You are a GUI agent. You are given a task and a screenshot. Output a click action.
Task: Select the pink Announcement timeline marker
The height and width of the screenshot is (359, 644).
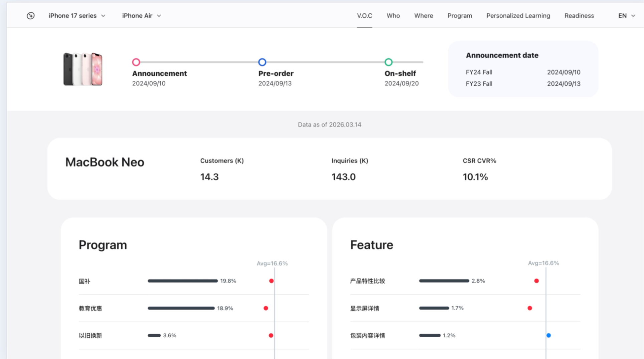(136, 62)
